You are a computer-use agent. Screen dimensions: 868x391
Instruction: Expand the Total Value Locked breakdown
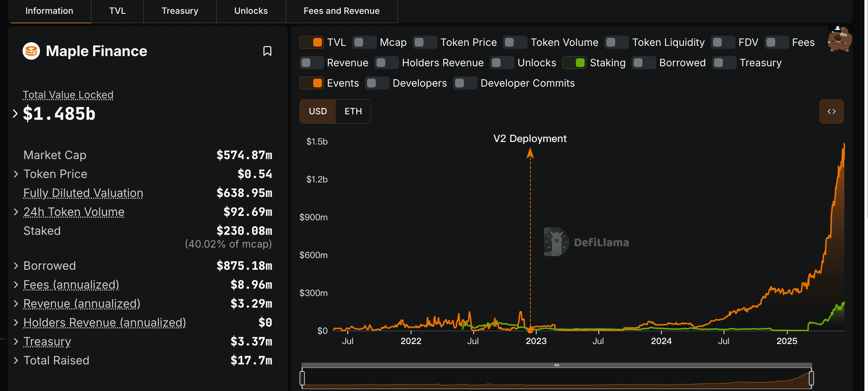coord(15,114)
